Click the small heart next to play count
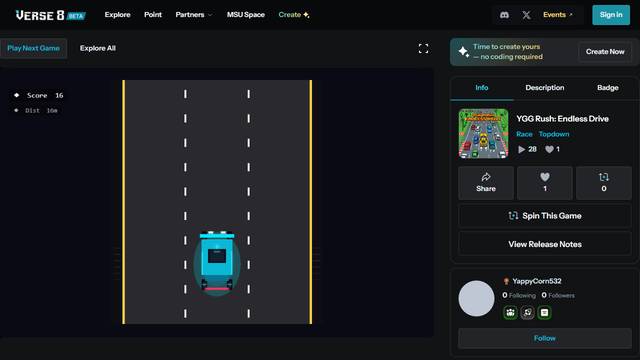 [549, 149]
